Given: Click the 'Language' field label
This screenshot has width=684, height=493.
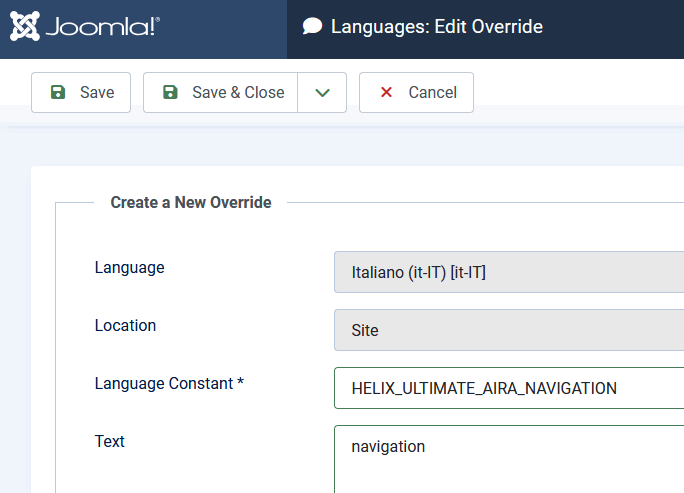Looking at the screenshot, I should [130, 267].
